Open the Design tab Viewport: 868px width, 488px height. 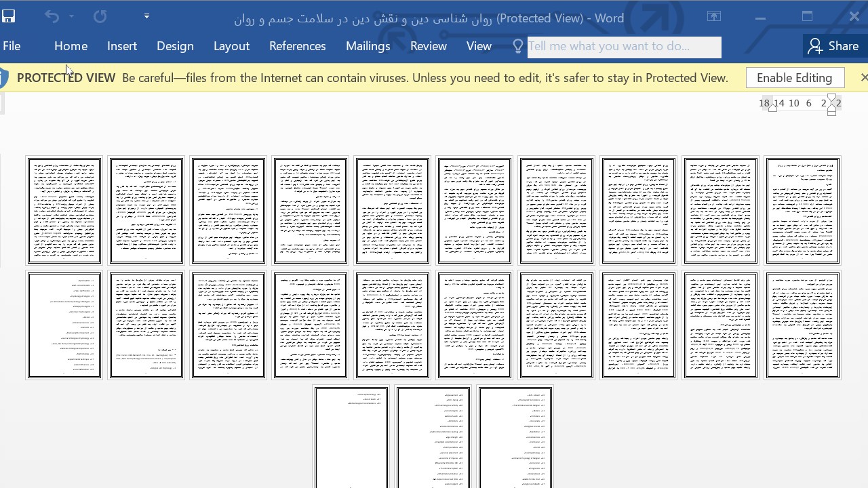coord(175,46)
